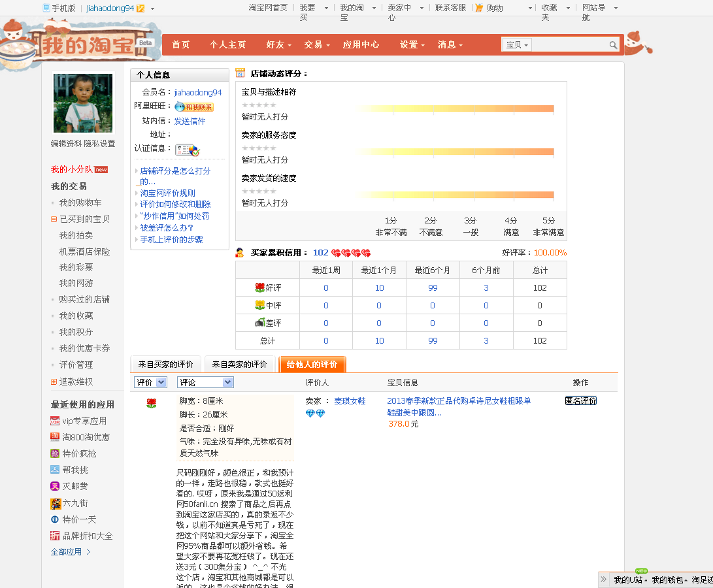This screenshot has height=588, width=713.
Task: Click the Aliwangwang contact me icon
Action: coord(194,107)
